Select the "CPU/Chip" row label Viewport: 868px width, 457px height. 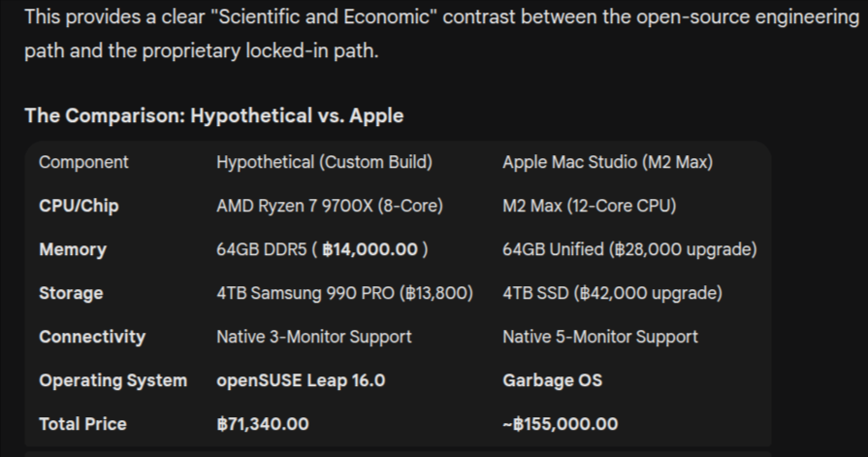(x=79, y=206)
